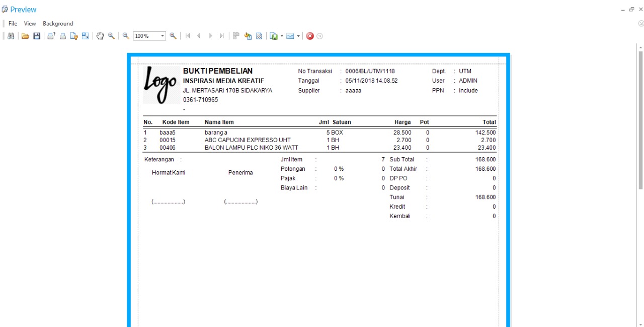This screenshot has height=327, width=644.
Task: Open the Background menu
Action: [x=58, y=24]
